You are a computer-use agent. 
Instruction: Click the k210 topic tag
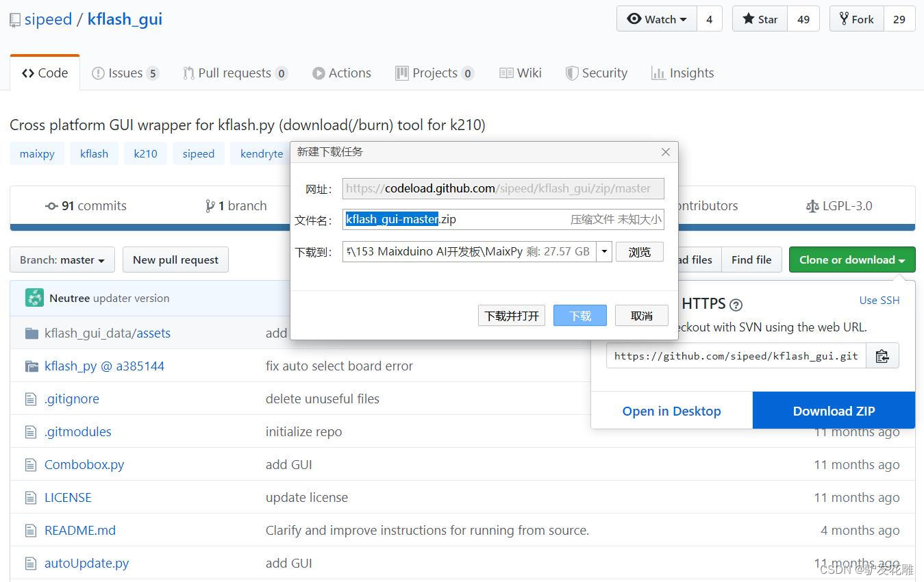(x=145, y=153)
